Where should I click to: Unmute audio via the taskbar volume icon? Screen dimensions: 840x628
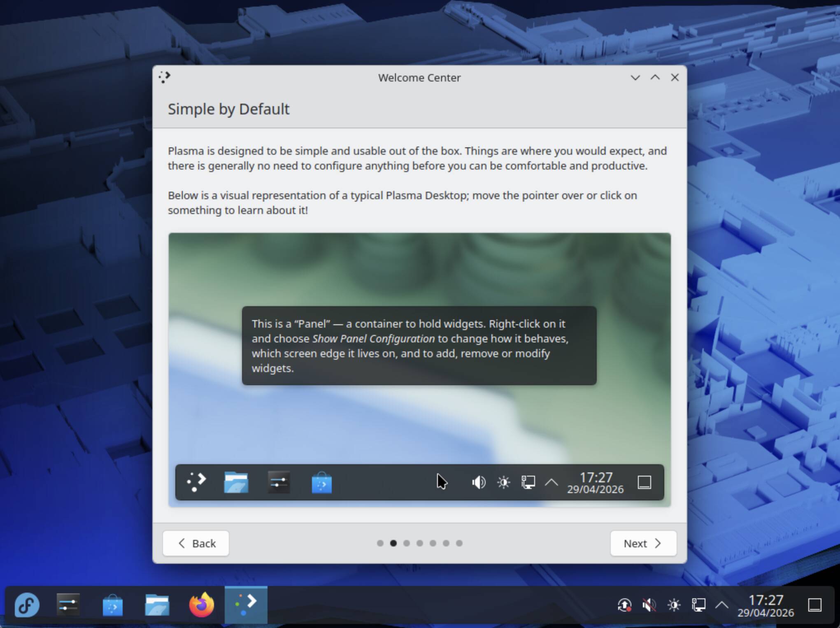tap(649, 605)
